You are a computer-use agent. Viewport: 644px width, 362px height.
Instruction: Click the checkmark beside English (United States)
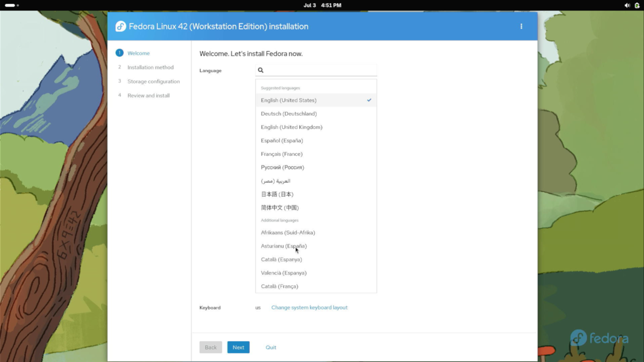click(369, 100)
